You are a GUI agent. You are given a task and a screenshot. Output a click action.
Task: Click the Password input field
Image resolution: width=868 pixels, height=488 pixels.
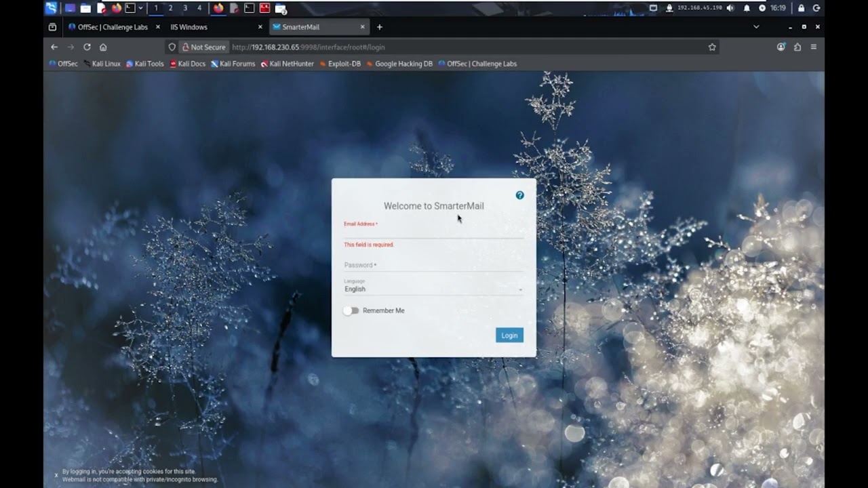pos(433,265)
